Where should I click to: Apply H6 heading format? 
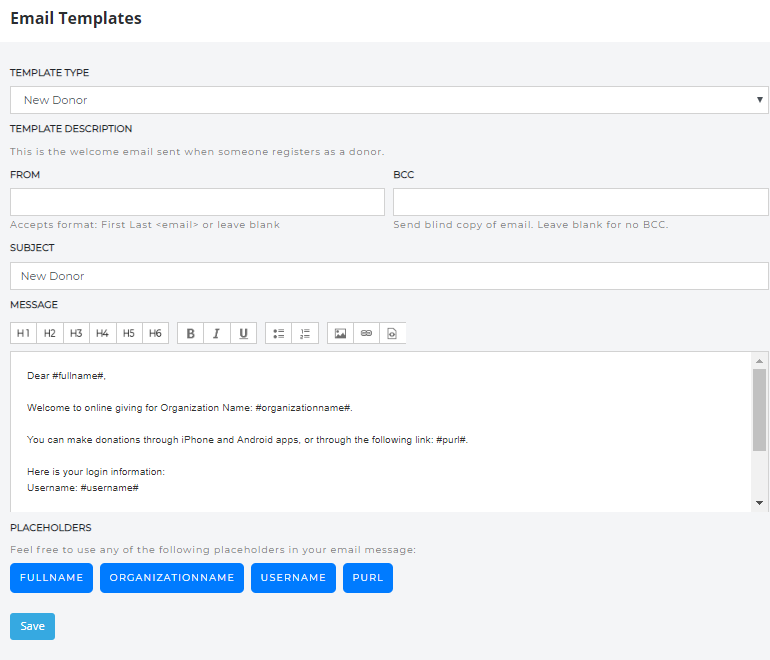point(156,333)
